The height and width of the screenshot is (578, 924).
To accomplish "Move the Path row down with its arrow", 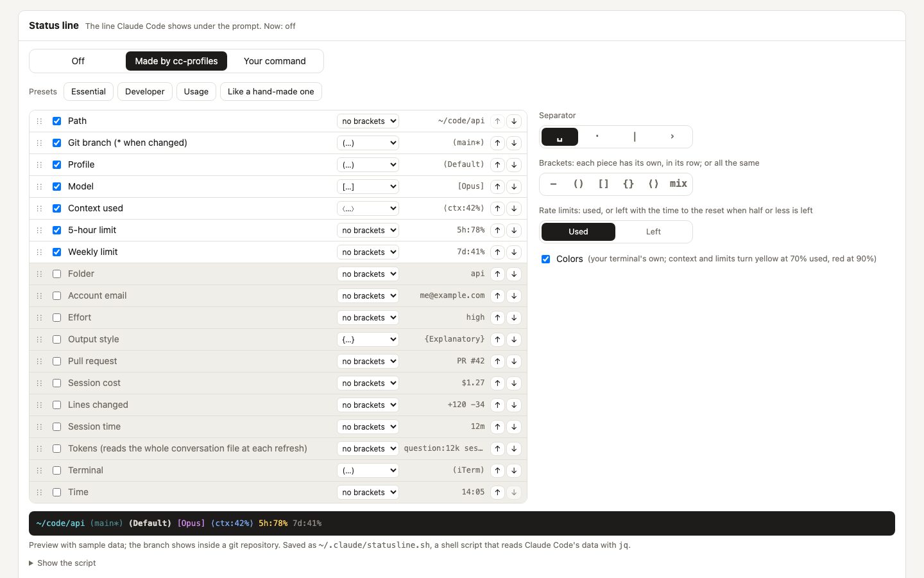I will [x=514, y=121].
